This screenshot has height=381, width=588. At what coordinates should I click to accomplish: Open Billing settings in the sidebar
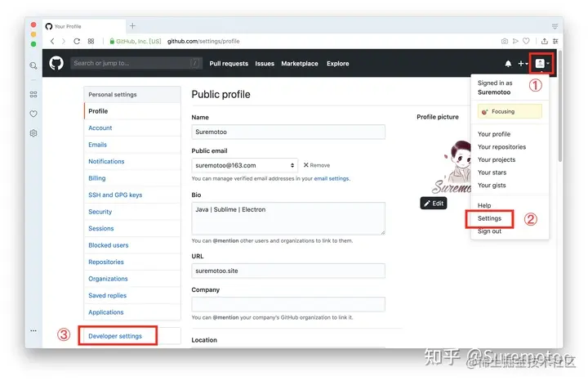click(x=132, y=178)
